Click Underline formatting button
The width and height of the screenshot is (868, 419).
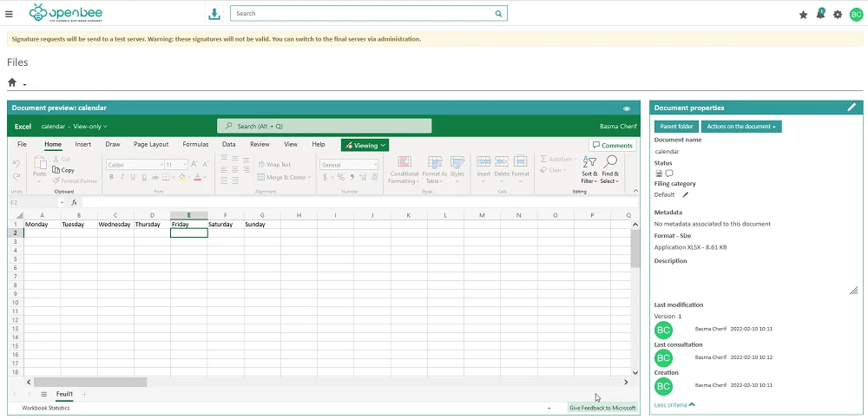(133, 177)
